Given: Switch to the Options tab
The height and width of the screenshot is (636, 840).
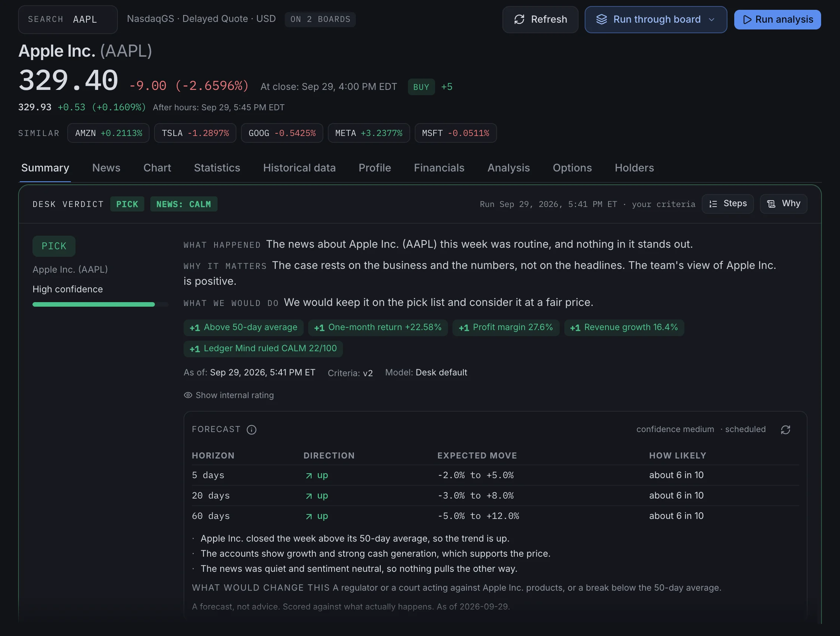Looking at the screenshot, I should pyautogui.click(x=572, y=168).
